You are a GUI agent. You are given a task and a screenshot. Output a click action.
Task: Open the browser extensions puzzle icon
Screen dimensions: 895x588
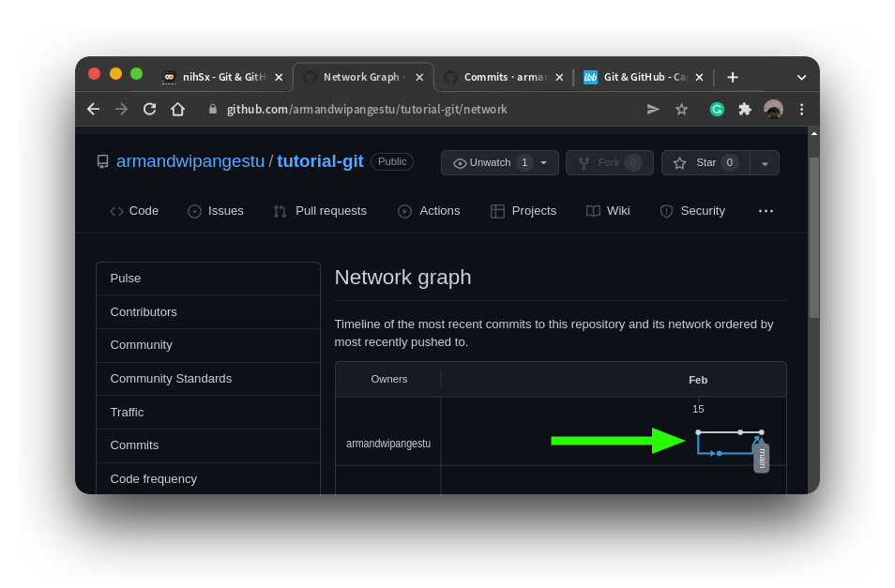pyautogui.click(x=745, y=109)
